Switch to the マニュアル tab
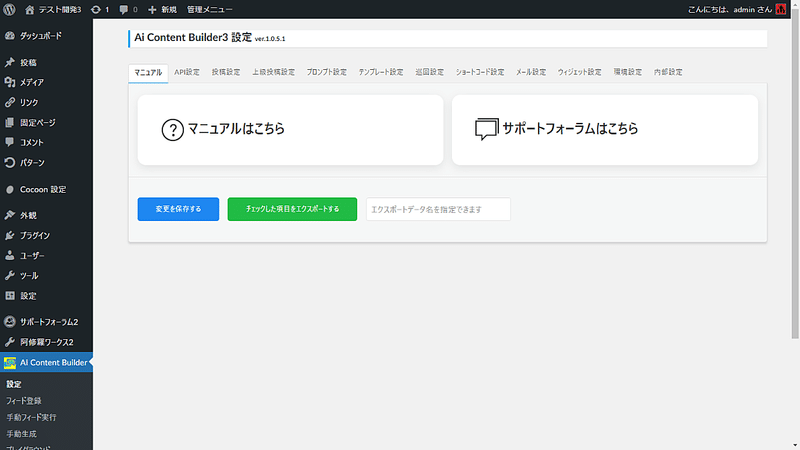 148,72
